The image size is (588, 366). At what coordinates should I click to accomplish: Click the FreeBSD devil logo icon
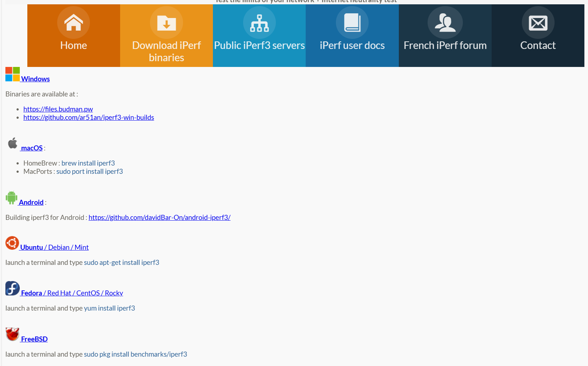(13, 334)
